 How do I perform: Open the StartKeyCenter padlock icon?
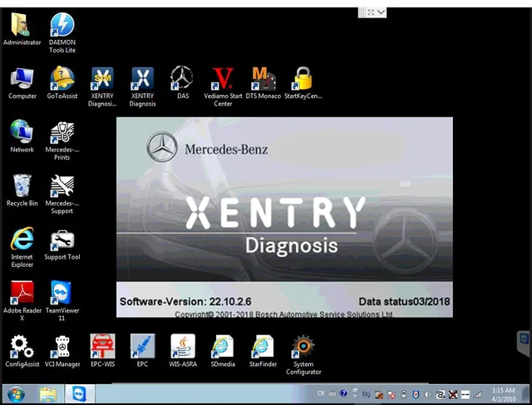click(303, 83)
